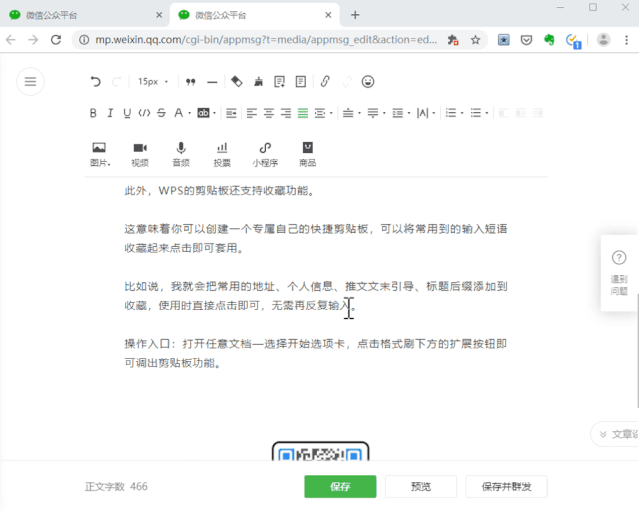Open the hamburger side menu

[30, 81]
